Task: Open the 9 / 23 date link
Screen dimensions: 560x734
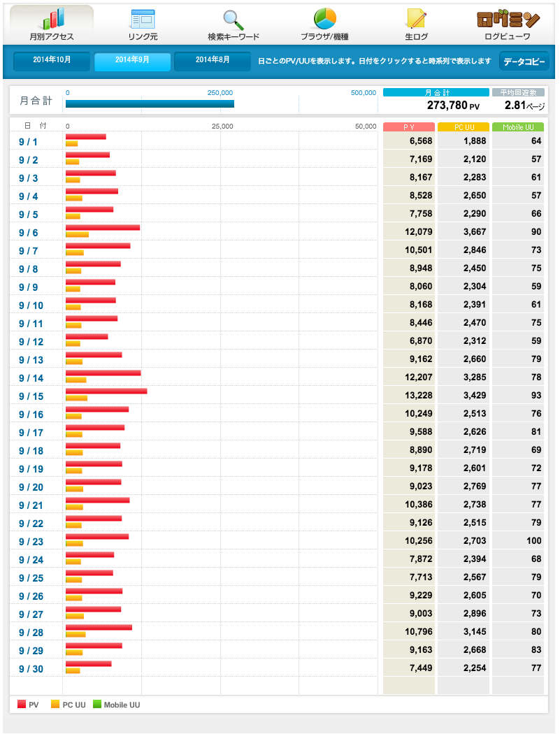Action: [31, 542]
